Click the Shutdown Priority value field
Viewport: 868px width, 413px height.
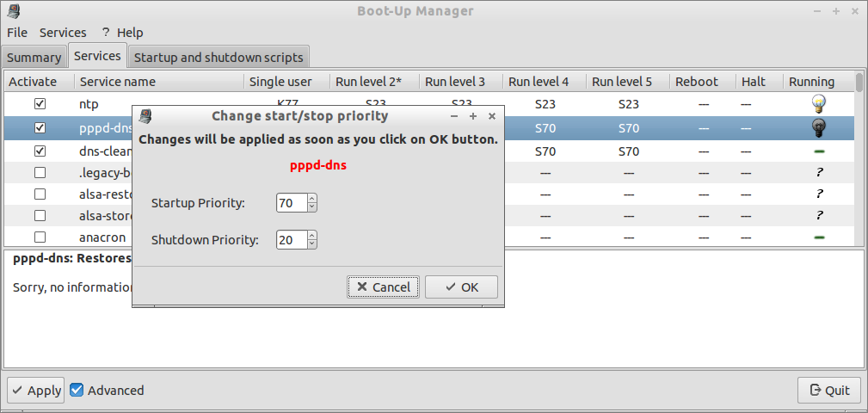click(x=292, y=240)
